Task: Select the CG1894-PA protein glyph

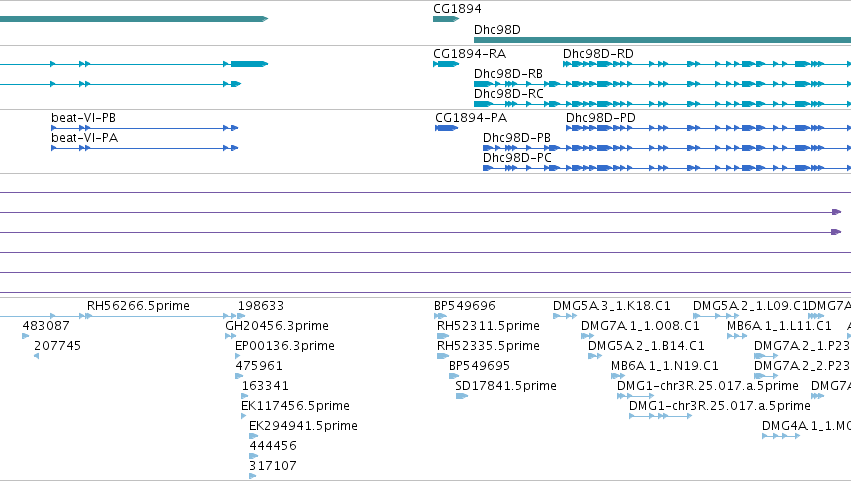Action: point(447,128)
